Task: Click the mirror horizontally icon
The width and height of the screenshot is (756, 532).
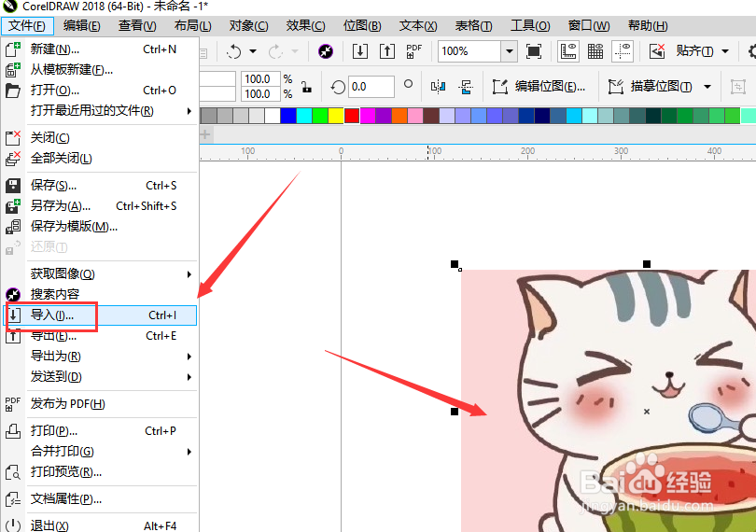Action: (x=438, y=87)
